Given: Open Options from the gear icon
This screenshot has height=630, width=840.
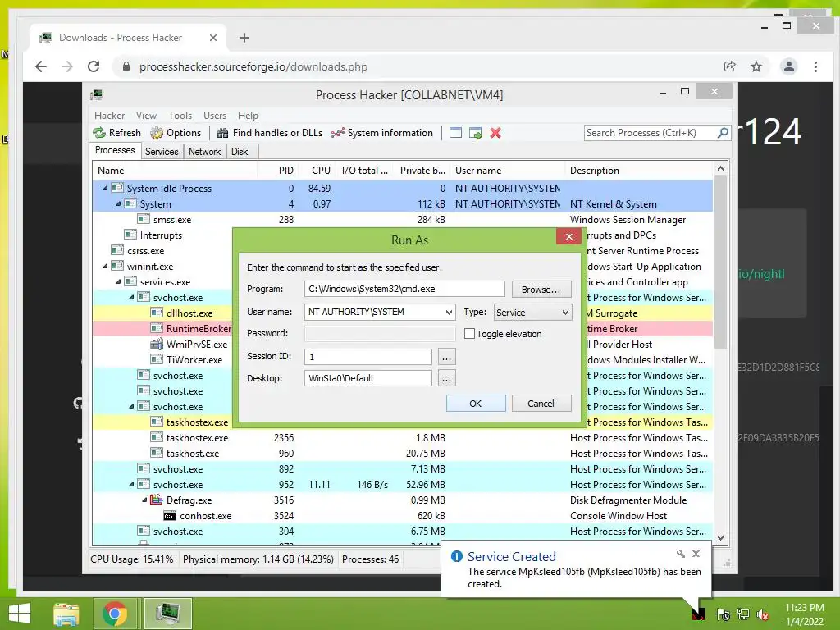Looking at the screenshot, I should [x=157, y=133].
